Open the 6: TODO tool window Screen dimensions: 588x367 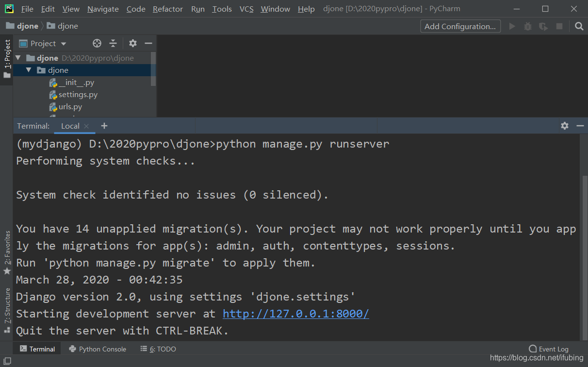(x=158, y=349)
